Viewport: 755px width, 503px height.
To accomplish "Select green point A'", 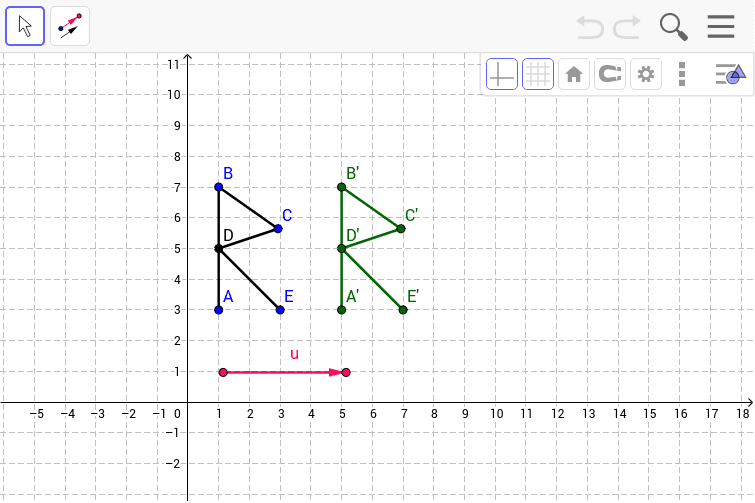I will 341,310.
